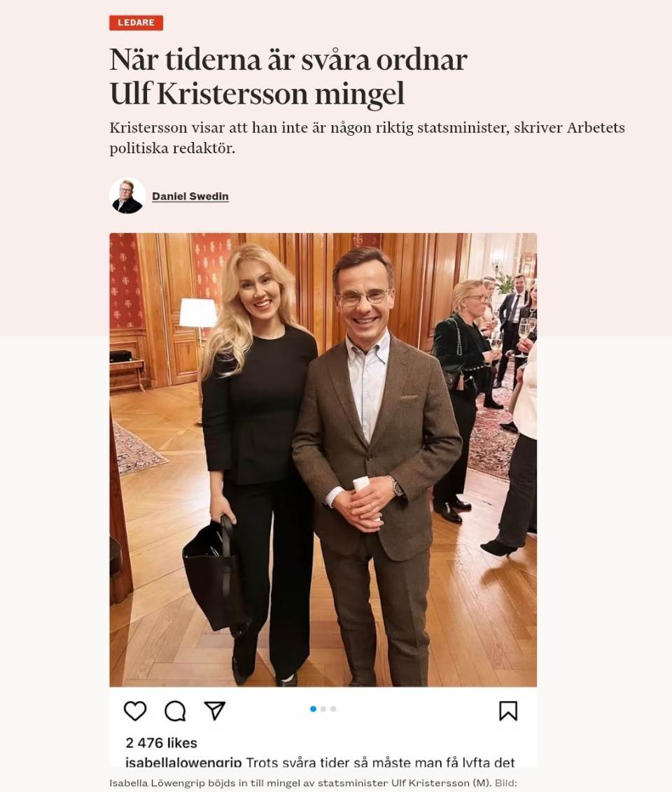Save the post with the bookmark icon
Viewport: 672px width, 792px height.
coord(508,711)
